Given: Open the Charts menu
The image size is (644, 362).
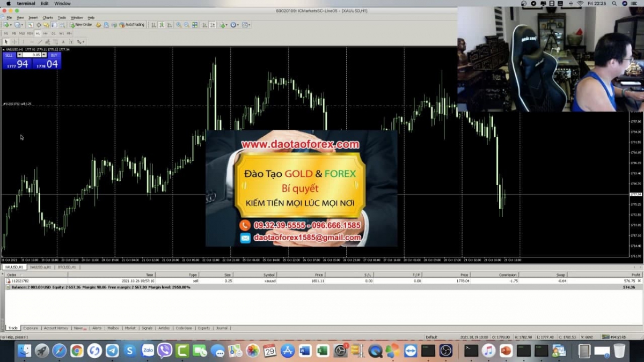Looking at the screenshot, I should pos(48,18).
